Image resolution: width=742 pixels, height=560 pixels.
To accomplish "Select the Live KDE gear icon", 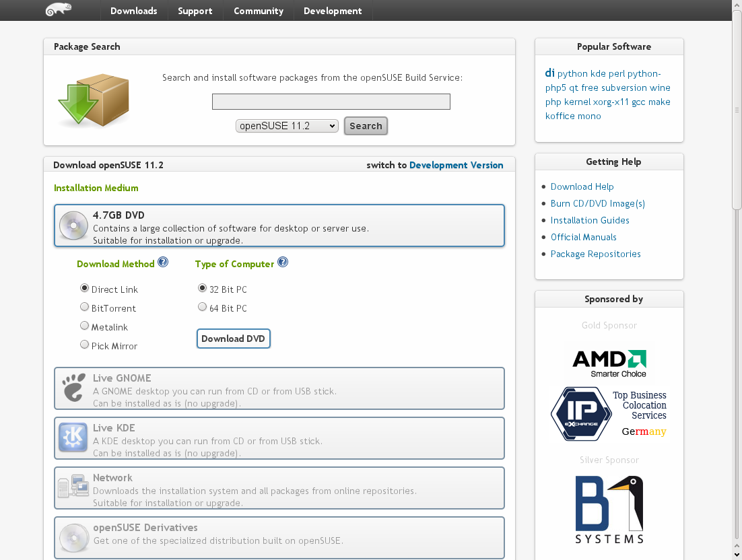I will 73,438.
